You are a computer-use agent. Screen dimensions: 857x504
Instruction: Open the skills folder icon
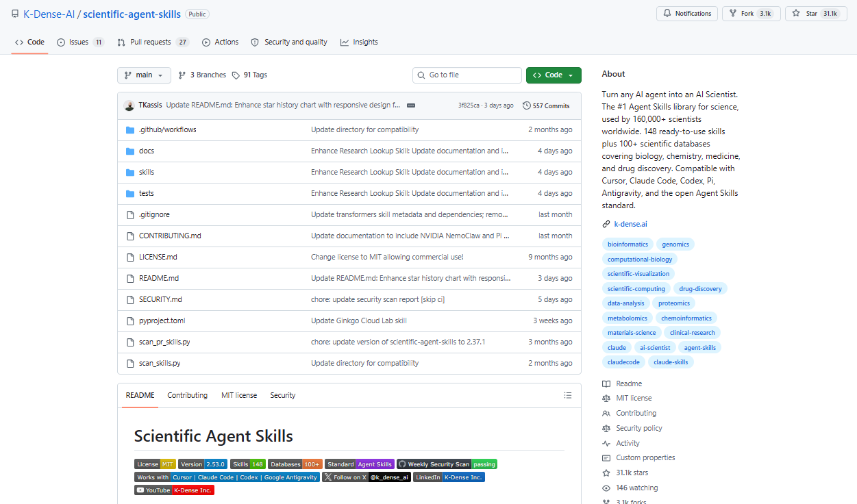pyautogui.click(x=130, y=172)
